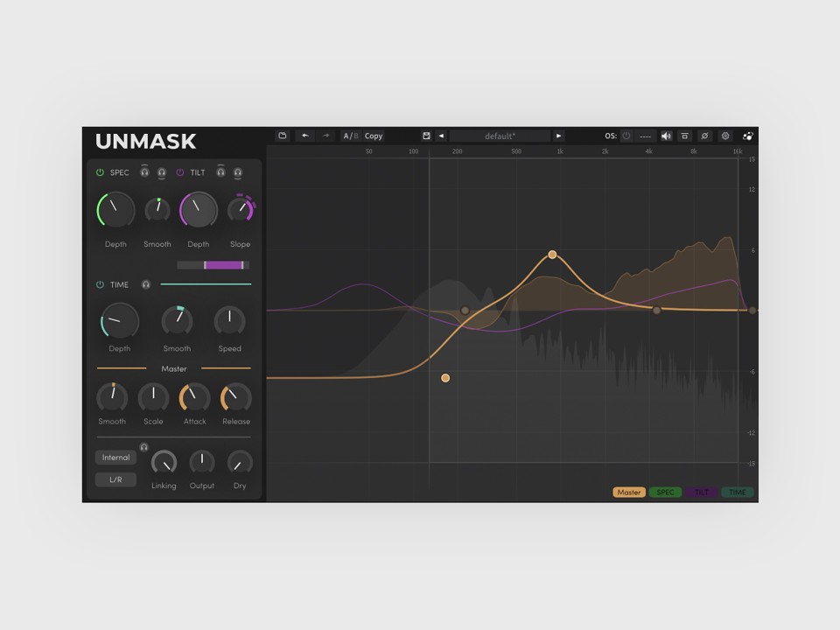Go to the previous preset

[441, 136]
